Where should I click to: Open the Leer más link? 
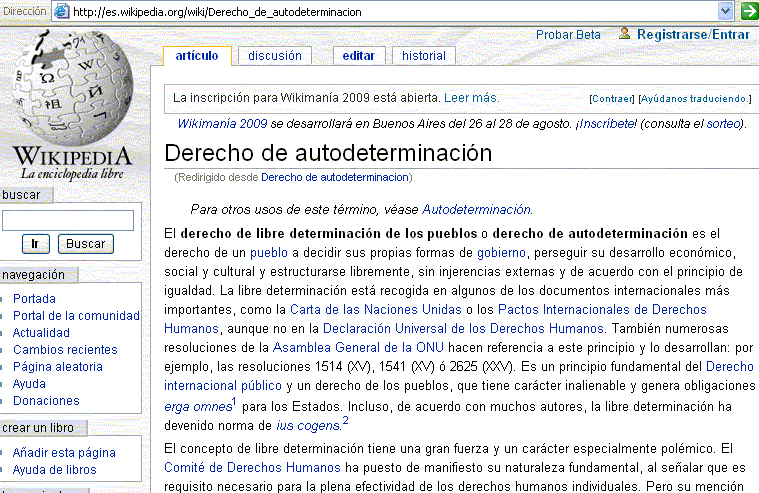pyautogui.click(x=471, y=98)
